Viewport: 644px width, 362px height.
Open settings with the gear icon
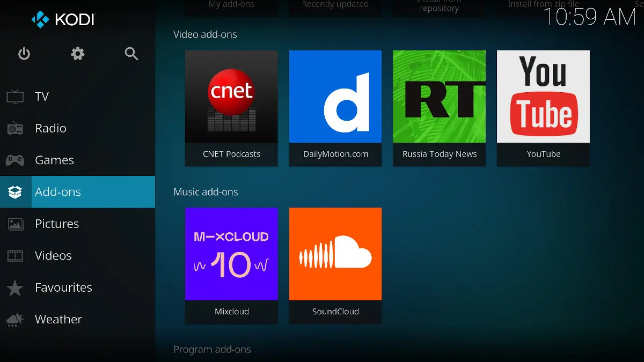(78, 54)
